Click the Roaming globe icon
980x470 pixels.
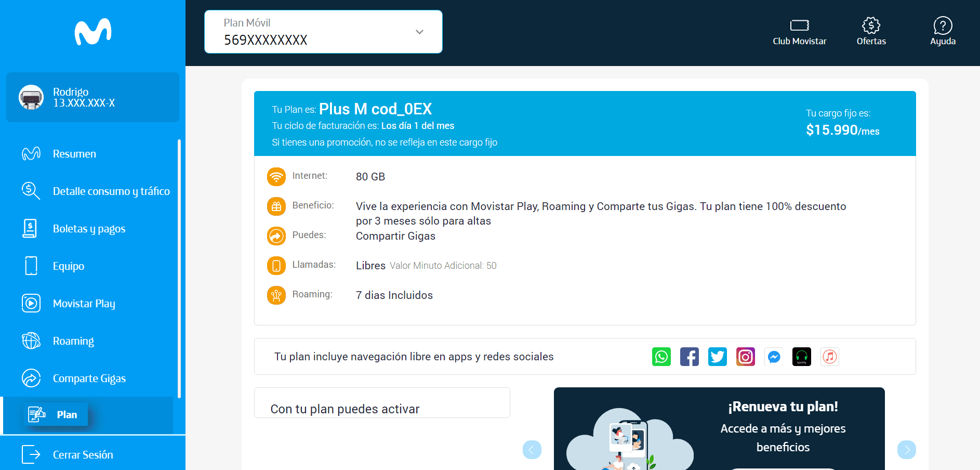[x=31, y=341]
